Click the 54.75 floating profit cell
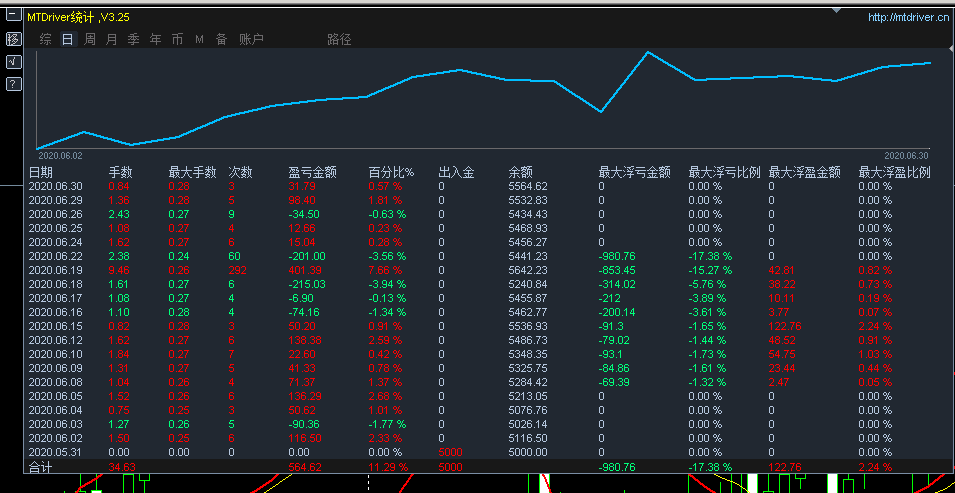 [x=782, y=355]
